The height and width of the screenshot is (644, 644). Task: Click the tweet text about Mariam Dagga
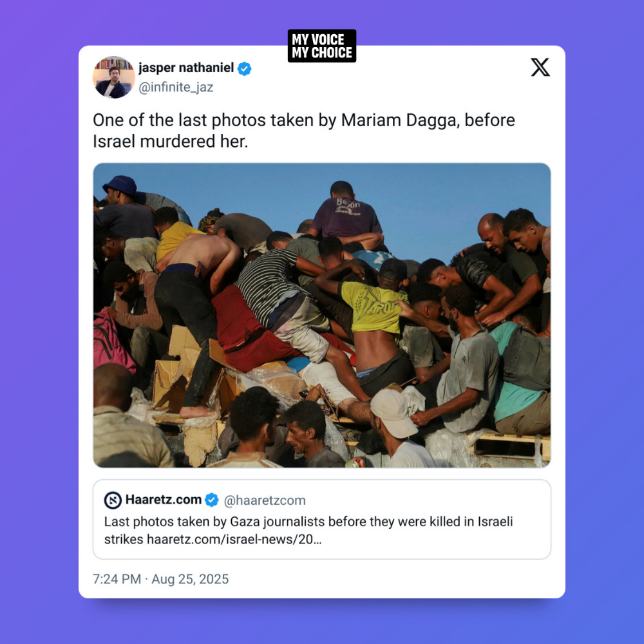303,131
